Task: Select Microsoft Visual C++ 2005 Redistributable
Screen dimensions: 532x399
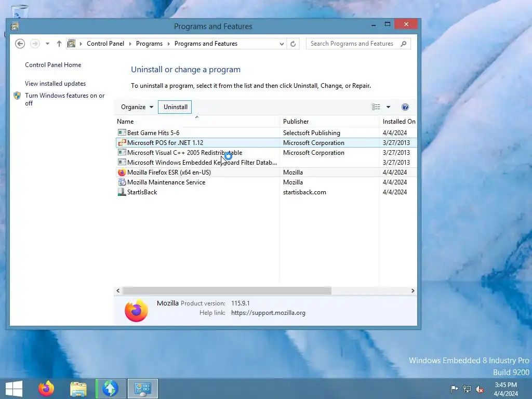Action: click(x=267, y=152)
